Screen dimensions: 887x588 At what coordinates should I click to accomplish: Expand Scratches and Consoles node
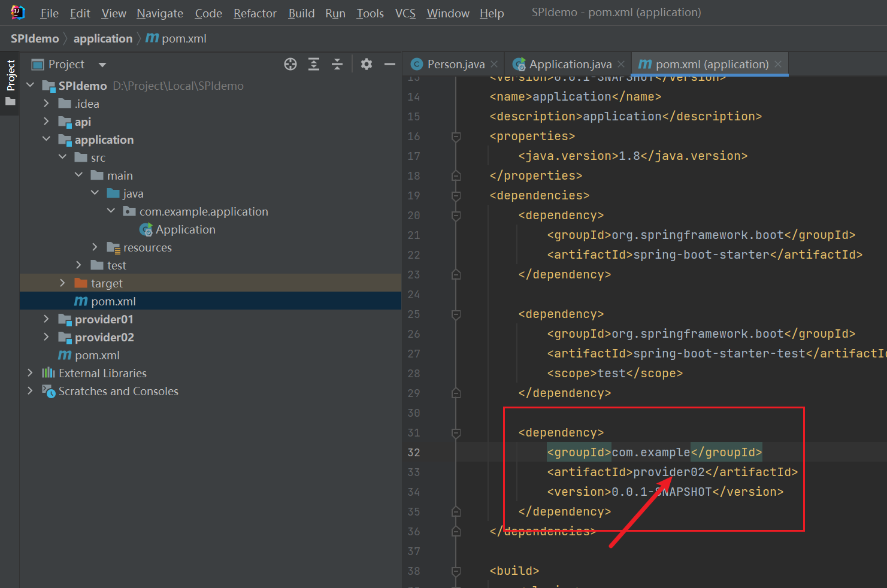[x=31, y=391]
